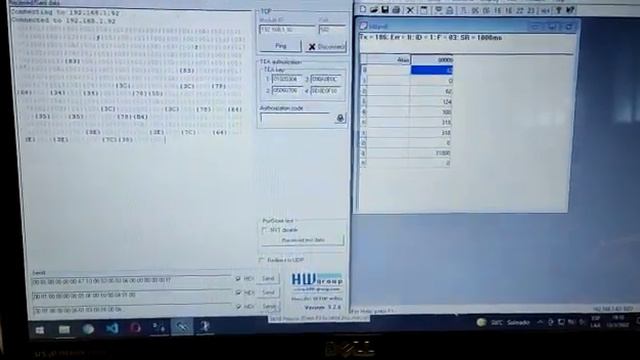This screenshot has height=360, width=640.
Task: Click the HW group logo
Action: 317,280
